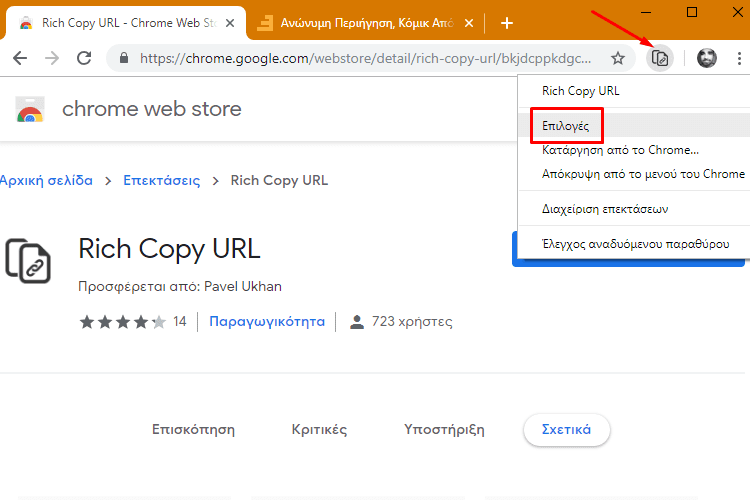Bookmark this page with the star icon

(618, 58)
